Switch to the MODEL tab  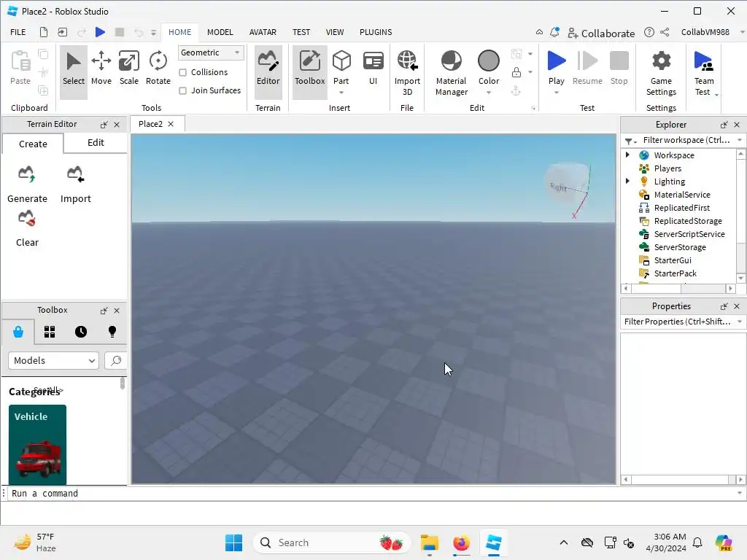(220, 32)
